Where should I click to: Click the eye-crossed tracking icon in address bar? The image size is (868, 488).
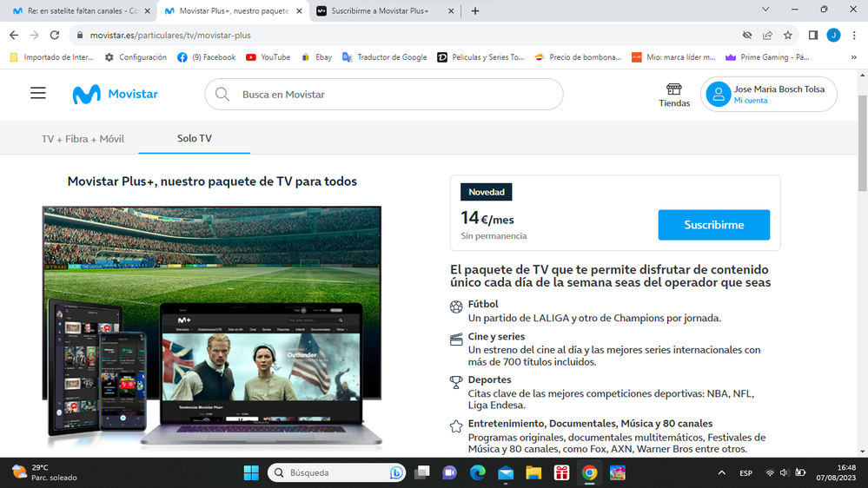(x=746, y=35)
